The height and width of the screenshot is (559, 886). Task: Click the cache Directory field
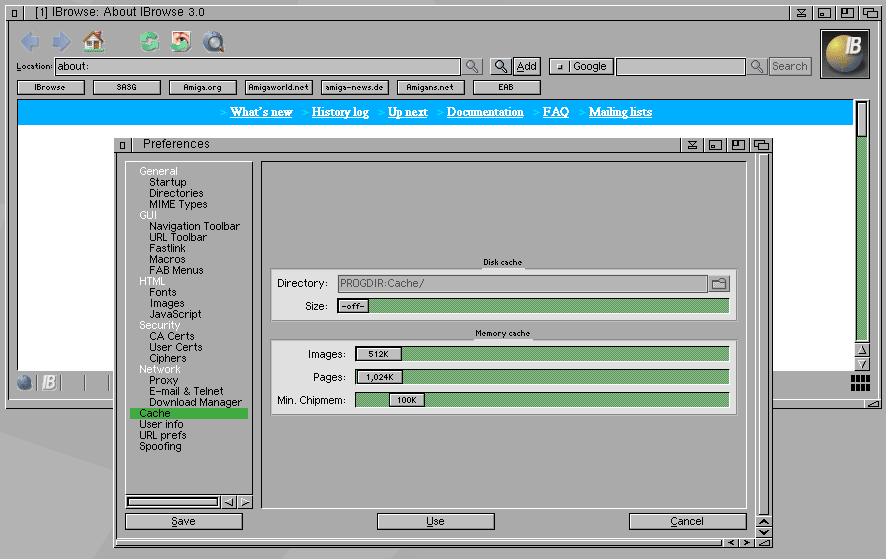(522, 283)
